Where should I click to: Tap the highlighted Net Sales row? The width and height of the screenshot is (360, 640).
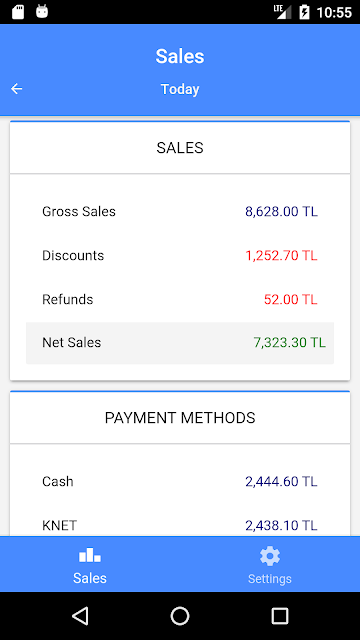tap(180, 343)
